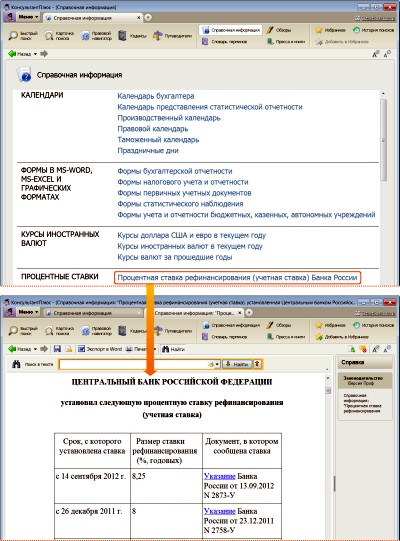Click the orange Найти button beside search field
Viewport: 400px width, 541px height.
237,364
